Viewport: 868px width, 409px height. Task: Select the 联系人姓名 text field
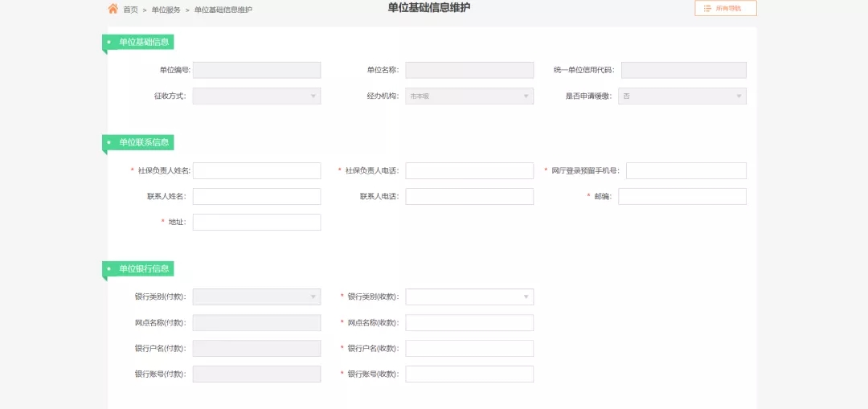(256, 197)
